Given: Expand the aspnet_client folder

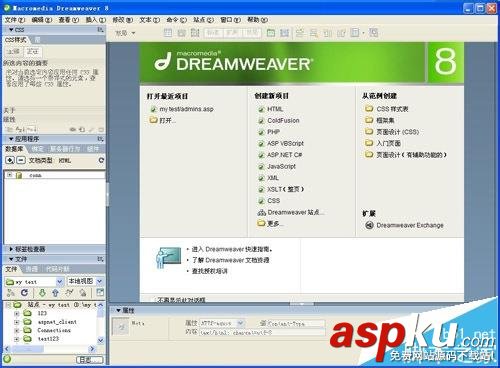Looking at the screenshot, I should tap(17, 322).
